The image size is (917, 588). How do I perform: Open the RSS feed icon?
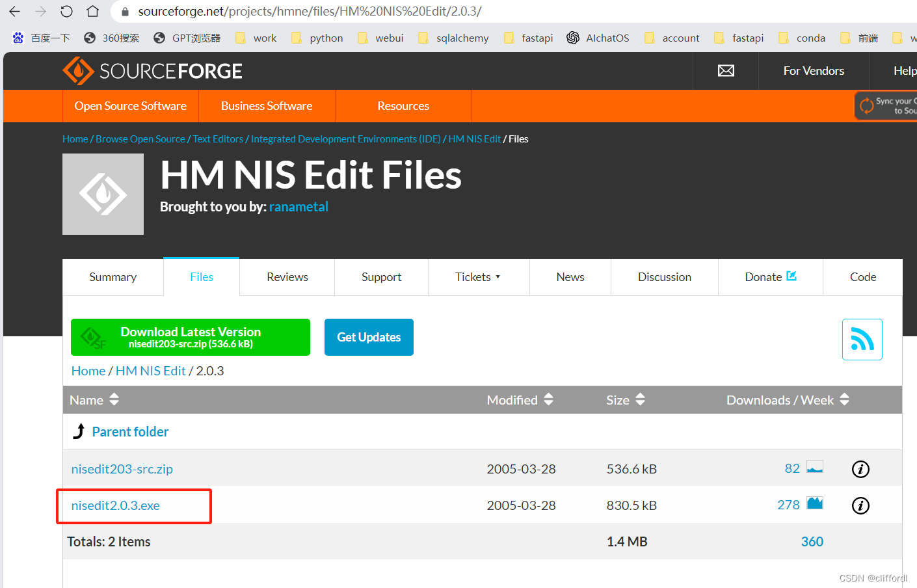pos(862,339)
